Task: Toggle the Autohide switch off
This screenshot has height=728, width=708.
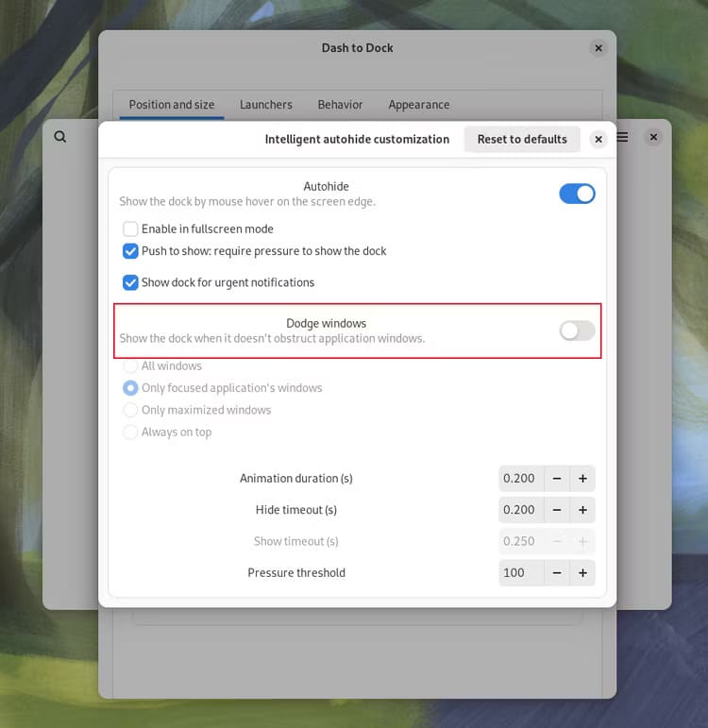Action: [x=577, y=195]
